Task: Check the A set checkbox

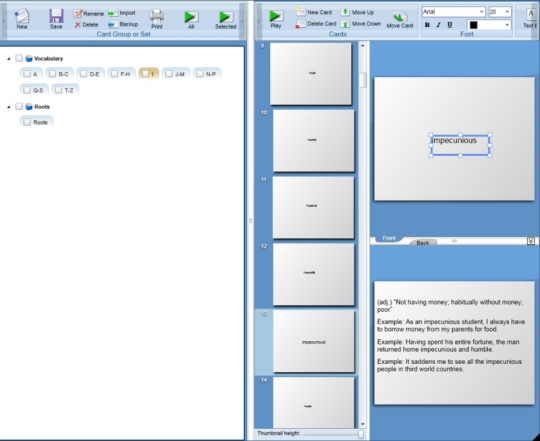Action: pos(27,74)
